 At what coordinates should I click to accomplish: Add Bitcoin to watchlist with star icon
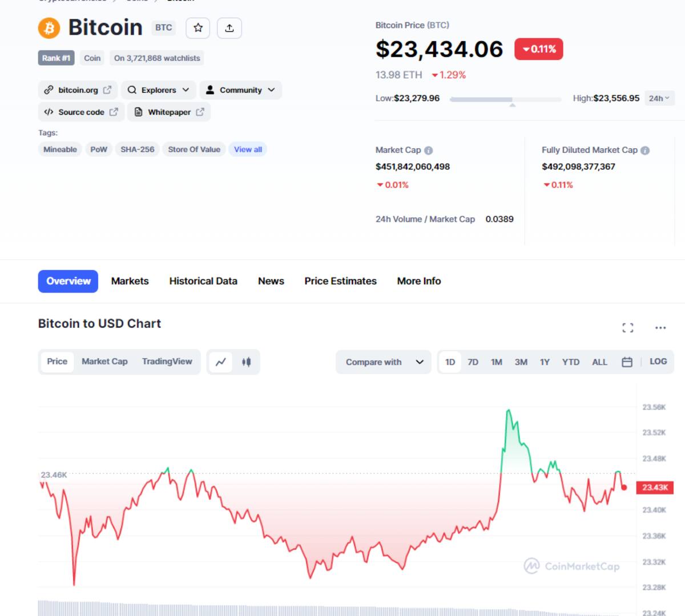click(x=198, y=28)
